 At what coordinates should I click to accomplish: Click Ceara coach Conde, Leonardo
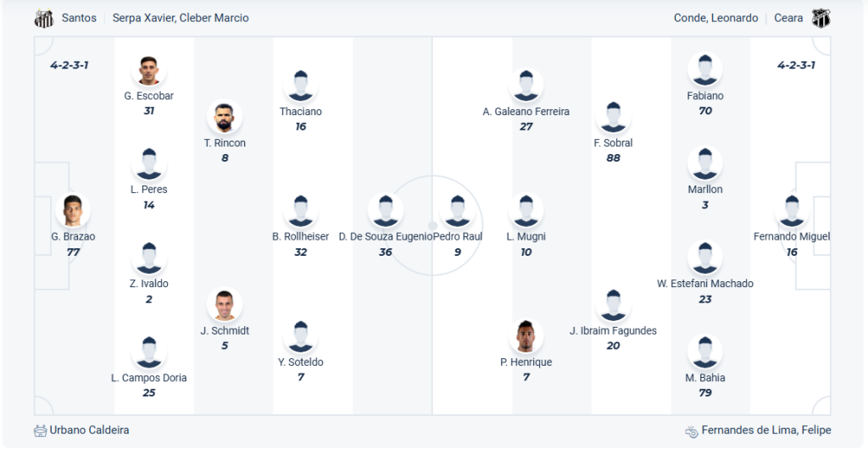pos(715,18)
